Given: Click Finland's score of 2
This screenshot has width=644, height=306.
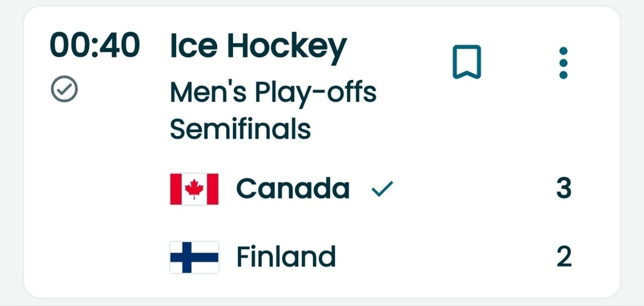Looking at the screenshot, I should tap(563, 257).
